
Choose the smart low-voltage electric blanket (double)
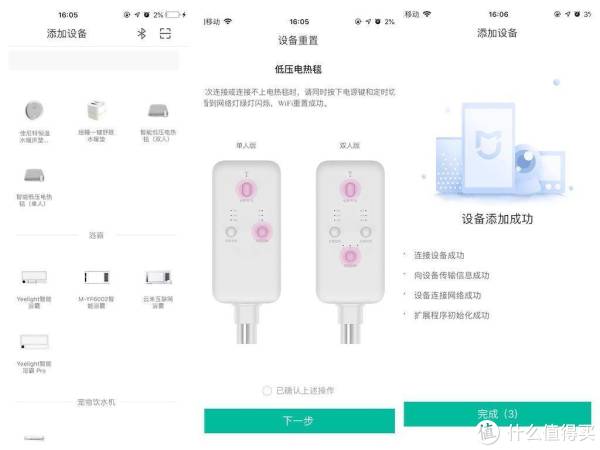point(158,111)
